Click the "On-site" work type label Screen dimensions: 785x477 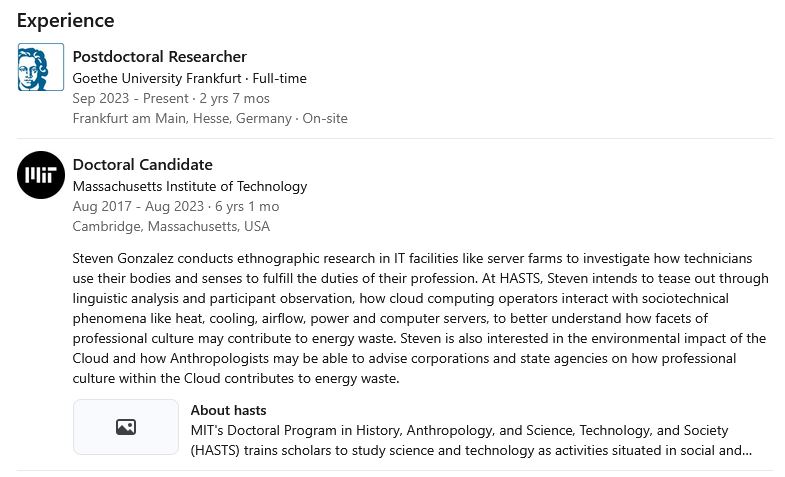tap(325, 118)
